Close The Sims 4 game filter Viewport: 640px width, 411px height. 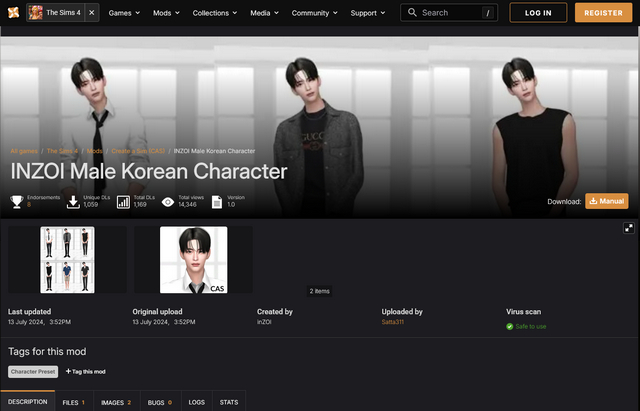pos(92,13)
